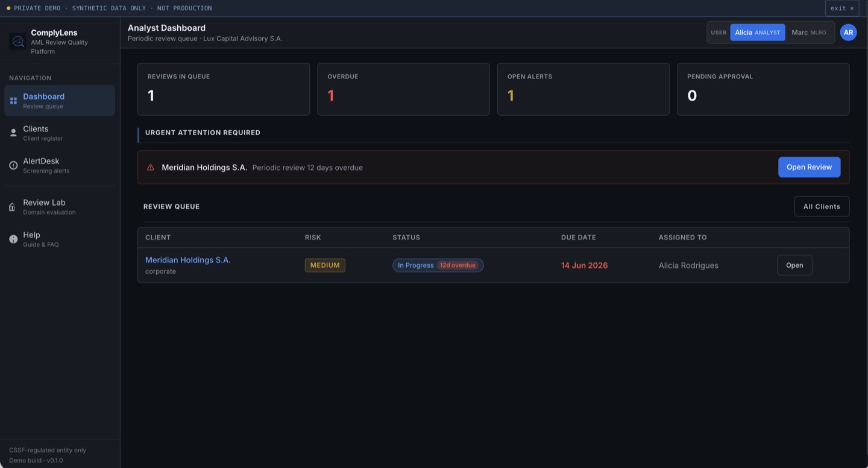
Task: Click the Review Lab icon
Action: click(12, 207)
